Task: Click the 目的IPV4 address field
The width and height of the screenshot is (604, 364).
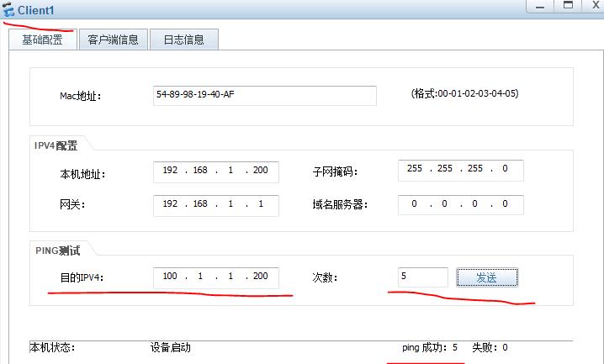Action: click(215, 277)
